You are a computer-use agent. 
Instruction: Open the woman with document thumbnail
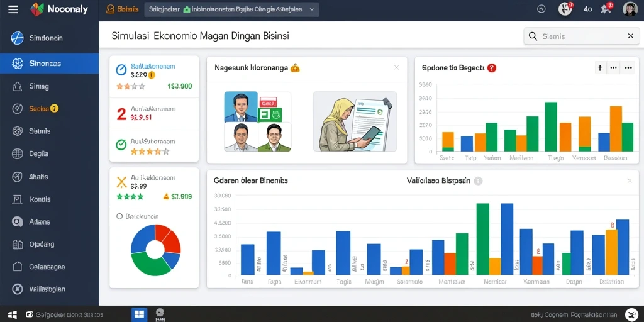click(x=355, y=121)
